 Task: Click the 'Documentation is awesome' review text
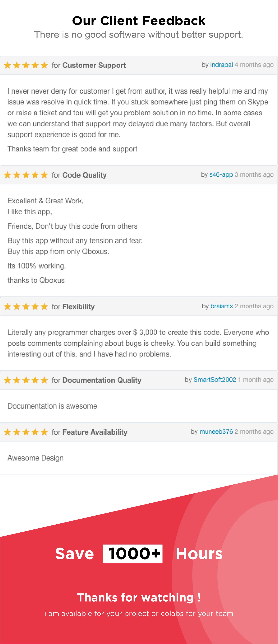52,406
